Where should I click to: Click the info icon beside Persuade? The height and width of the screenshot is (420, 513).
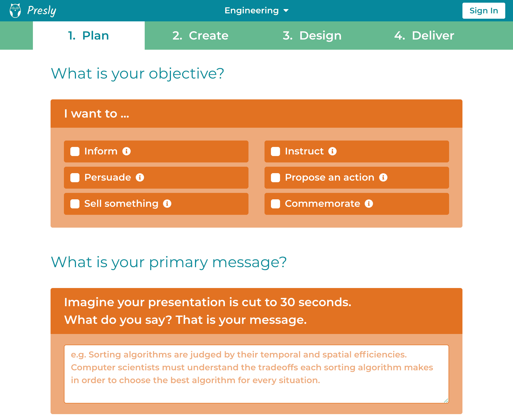coord(140,177)
